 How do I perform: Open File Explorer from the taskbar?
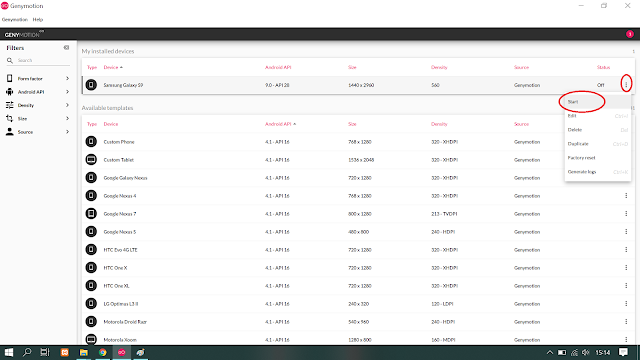[84, 352]
